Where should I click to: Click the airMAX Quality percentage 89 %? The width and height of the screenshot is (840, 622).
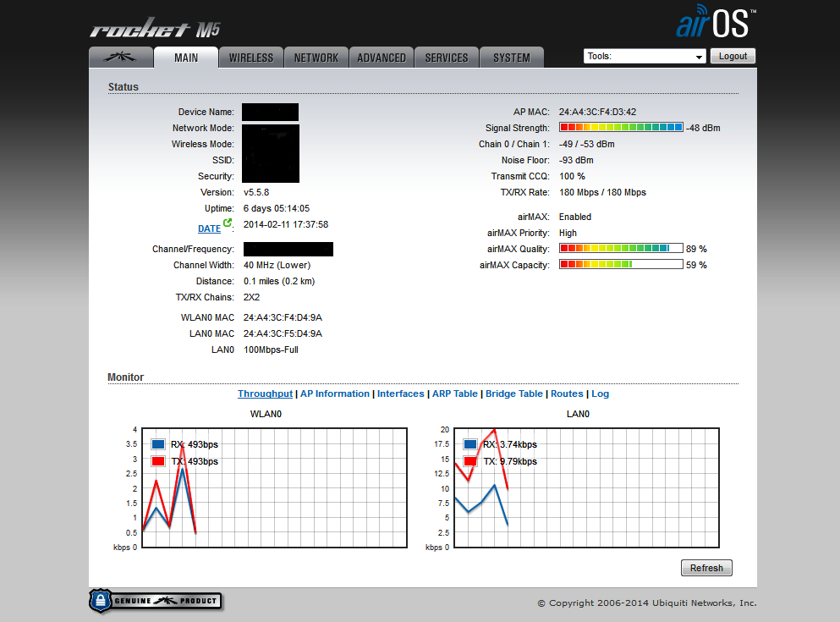[x=696, y=249]
